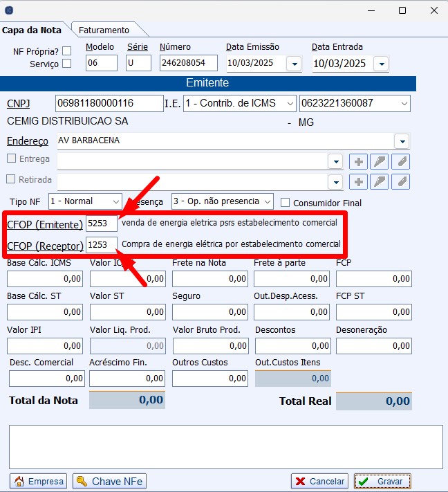Click the eraser icon in the Entrega row
The height and width of the screenshot is (492, 448).
click(x=400, y=162)
